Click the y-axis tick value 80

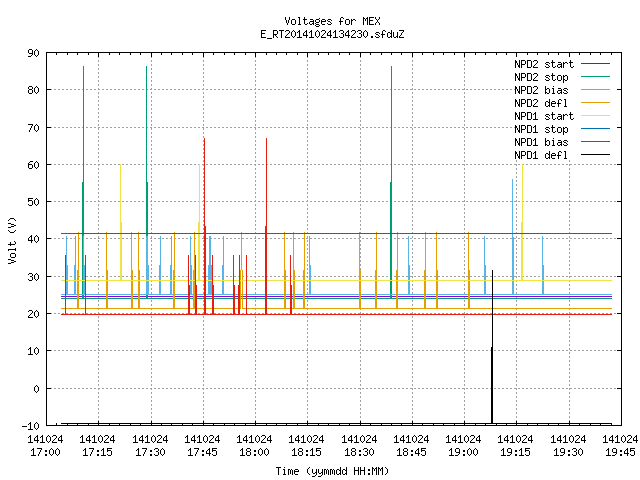[x=33, y=90]
